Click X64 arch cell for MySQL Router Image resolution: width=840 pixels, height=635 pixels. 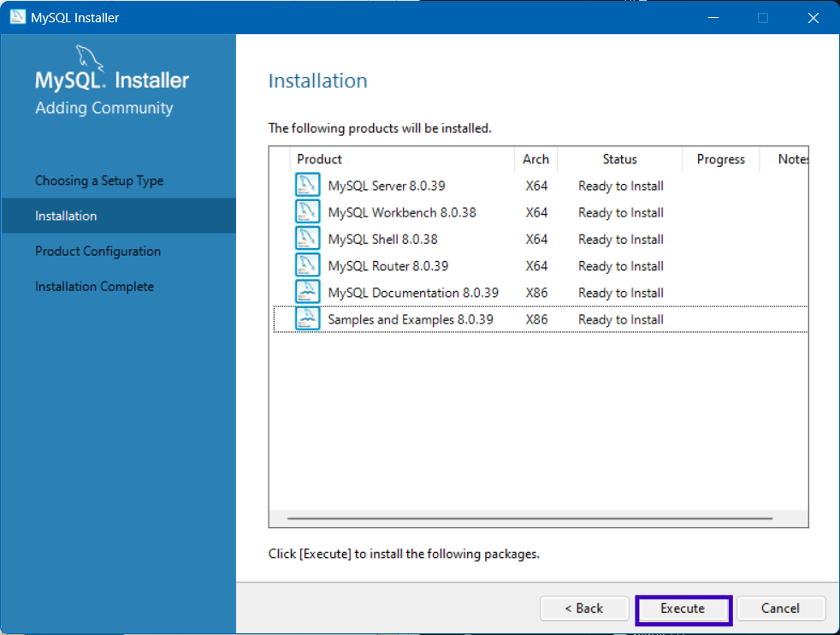coord(536,266)
